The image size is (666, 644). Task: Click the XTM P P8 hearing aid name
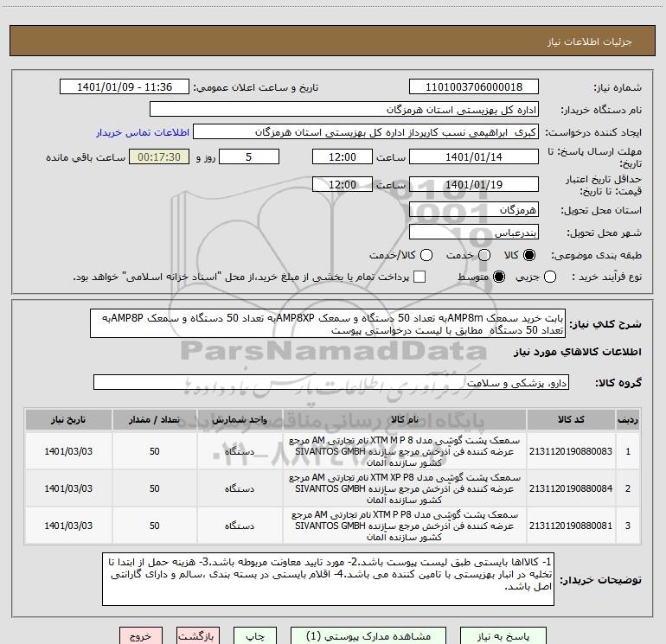click(x=405, y=526)
